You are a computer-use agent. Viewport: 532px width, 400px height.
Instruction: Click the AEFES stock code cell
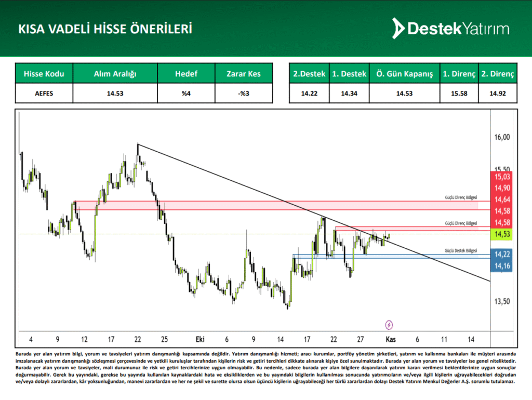tap(44, 94)
